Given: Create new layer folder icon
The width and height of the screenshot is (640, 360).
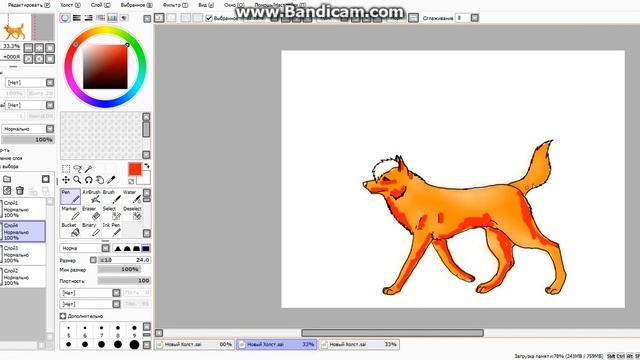Looking at the screenshot, I should 7,179.
